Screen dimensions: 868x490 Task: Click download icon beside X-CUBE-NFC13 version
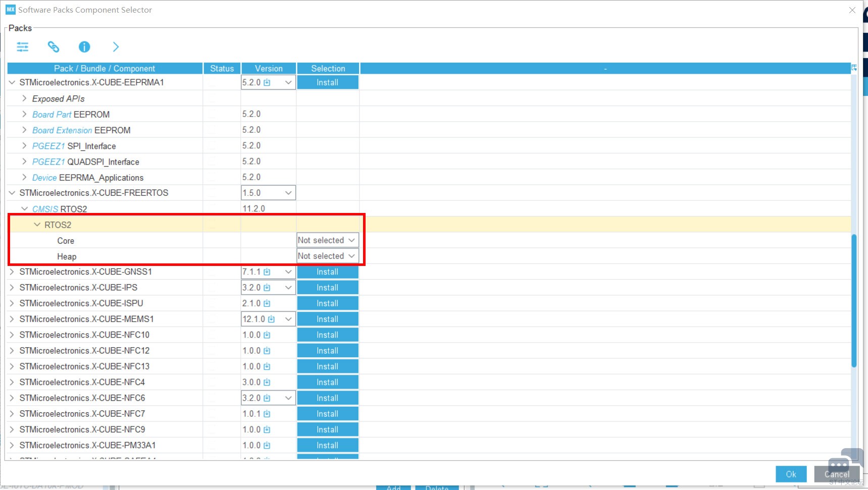(x=267, y=366)
